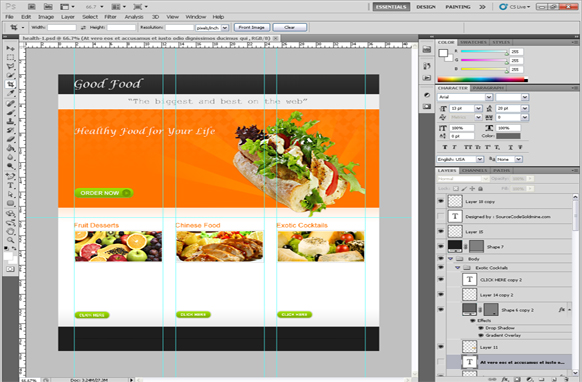Hide the Layer 14 copy 2 layer
The height and width of the screenshot is (382, 582).
coord(441,294)
